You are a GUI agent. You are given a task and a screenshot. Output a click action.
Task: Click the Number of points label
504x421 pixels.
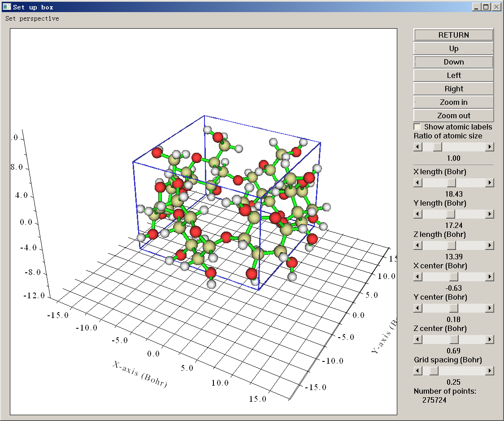445,391
